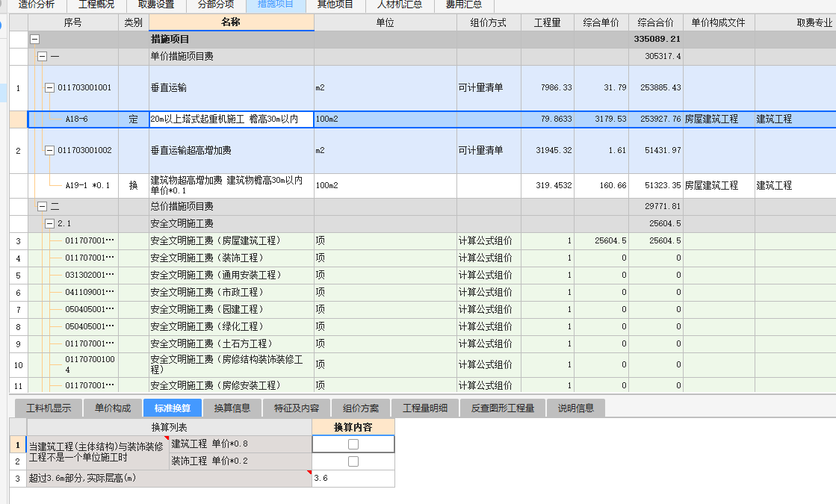Select 安全文明施工费（房修安装工程） row
Viewport: 836px width, 504px height.
click(x=422, y=385)
